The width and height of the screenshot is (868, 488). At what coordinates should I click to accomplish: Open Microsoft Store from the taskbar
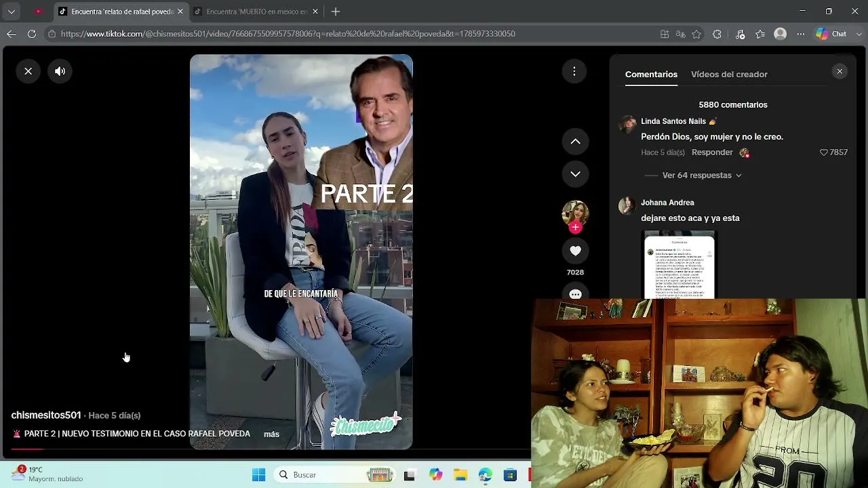511,475
